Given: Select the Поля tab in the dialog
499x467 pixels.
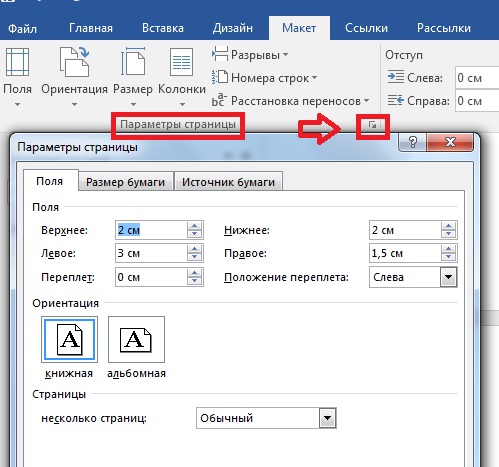Looking at the screenshot, I should (50, 181).
